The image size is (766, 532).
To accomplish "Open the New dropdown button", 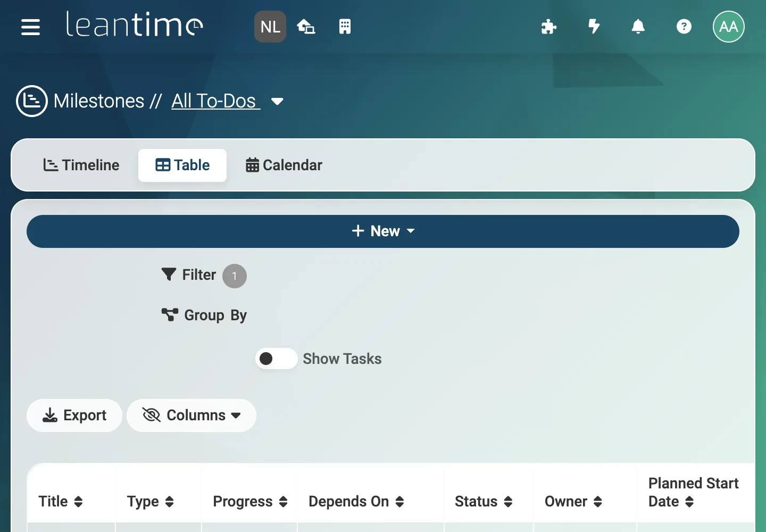I will click(x=383, y=231).
